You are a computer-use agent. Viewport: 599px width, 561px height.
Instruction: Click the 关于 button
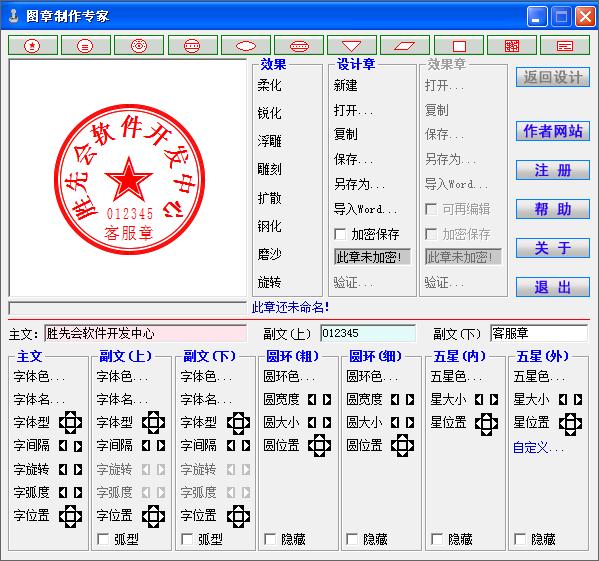553,248
